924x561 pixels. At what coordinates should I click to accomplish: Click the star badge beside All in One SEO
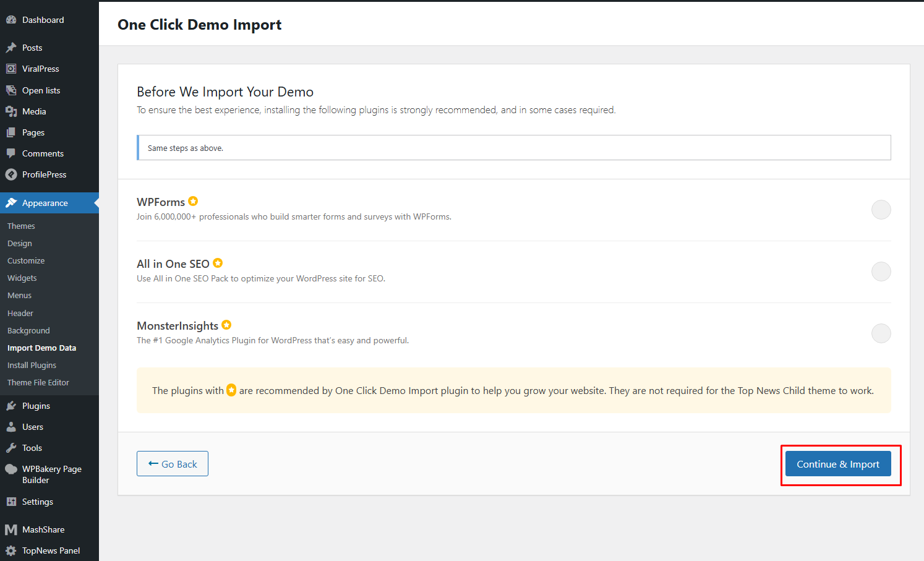point(218,263)
